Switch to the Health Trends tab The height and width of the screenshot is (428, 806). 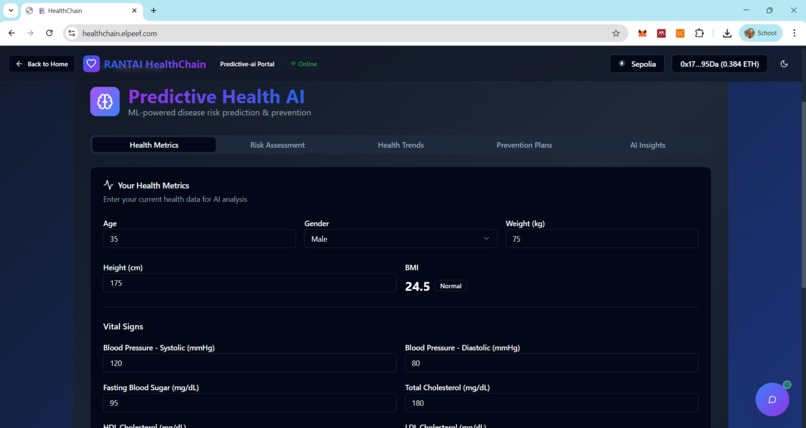pos(401,145)
